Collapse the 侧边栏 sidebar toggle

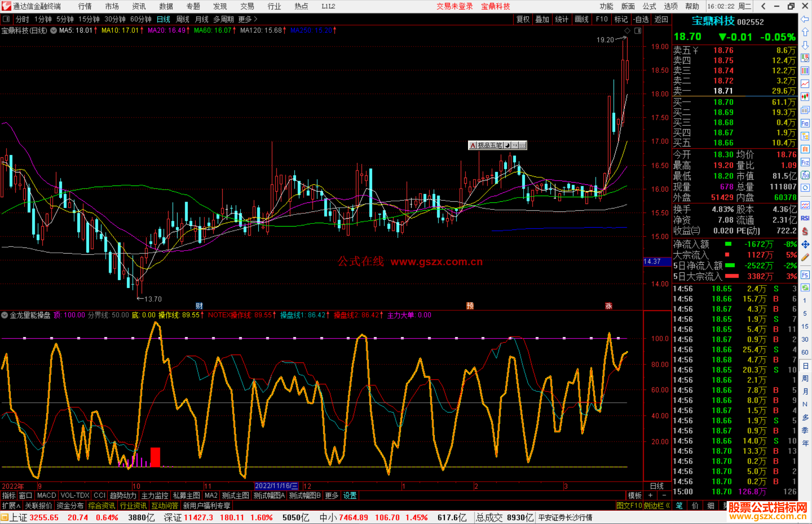(x=657, y=506)
